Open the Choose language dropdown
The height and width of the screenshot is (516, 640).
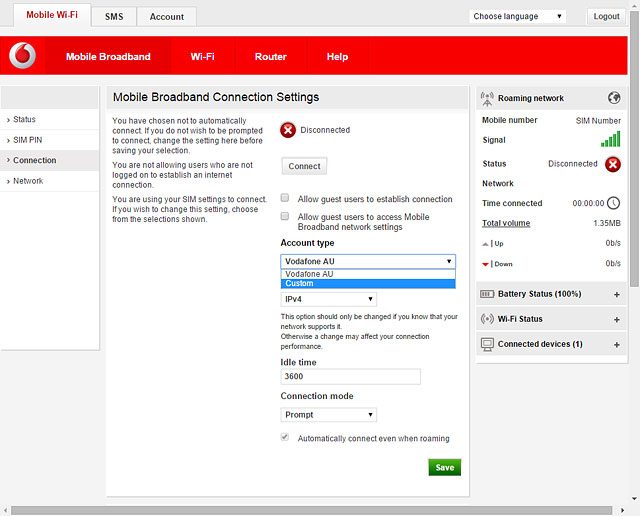tap(517, 16)
